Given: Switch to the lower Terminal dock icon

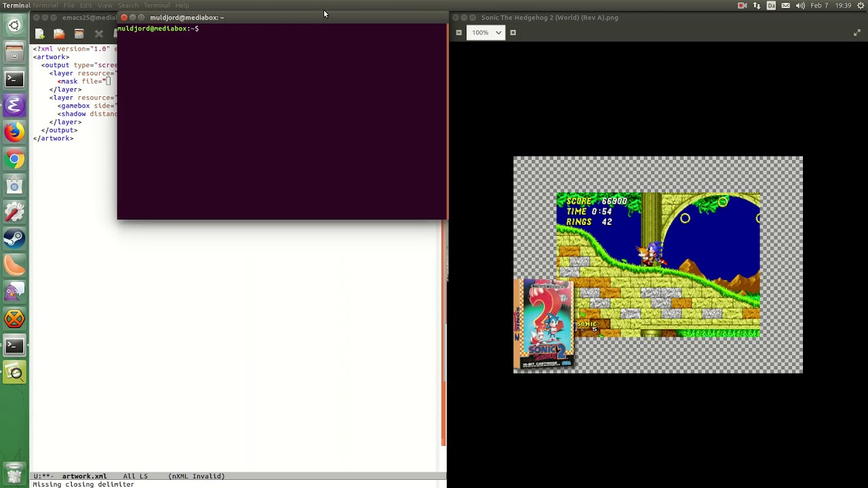Looking at the screenshot, I should coord(14,346).
